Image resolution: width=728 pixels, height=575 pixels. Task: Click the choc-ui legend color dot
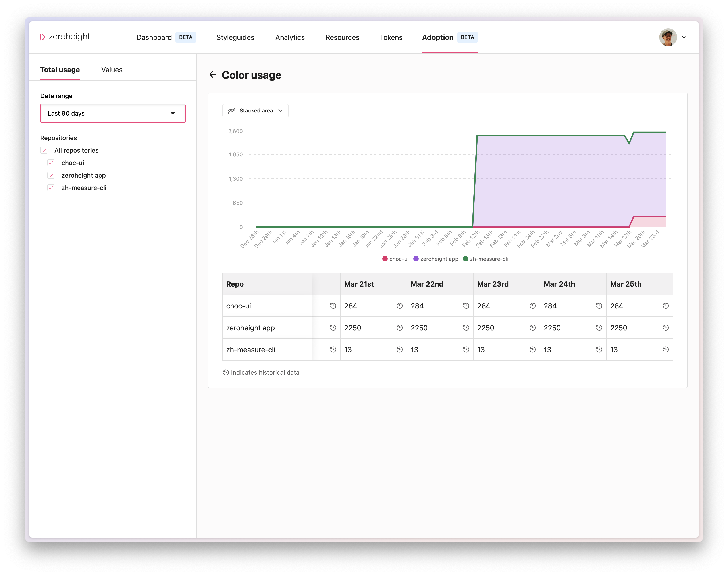point(385,259)
